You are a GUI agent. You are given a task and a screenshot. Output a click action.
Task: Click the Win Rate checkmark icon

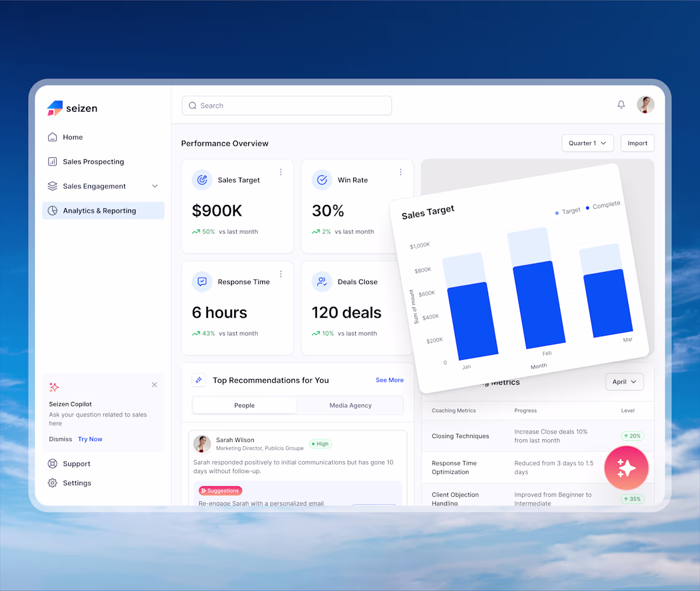(x=322, y=180)
